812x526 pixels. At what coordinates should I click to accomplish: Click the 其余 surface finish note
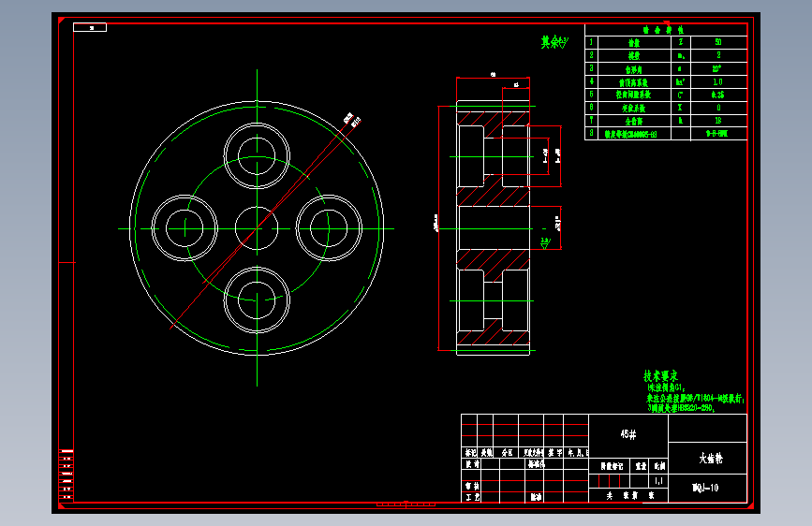click(554, 42)
